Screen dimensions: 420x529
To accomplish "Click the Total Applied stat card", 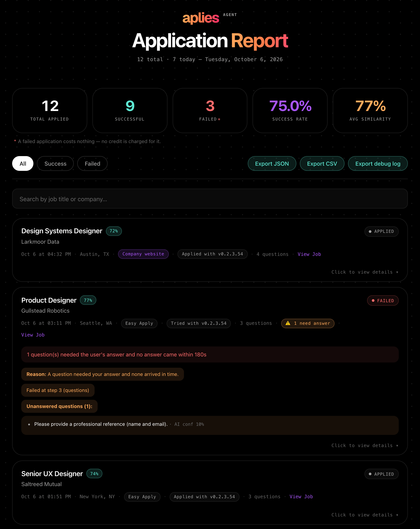I will [50, 110].
